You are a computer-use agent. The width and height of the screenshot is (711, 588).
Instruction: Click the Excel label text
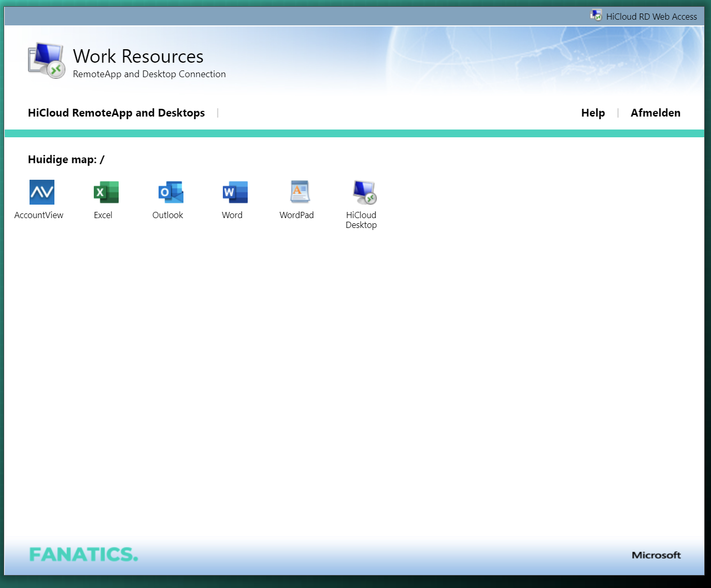coord(103,215)
